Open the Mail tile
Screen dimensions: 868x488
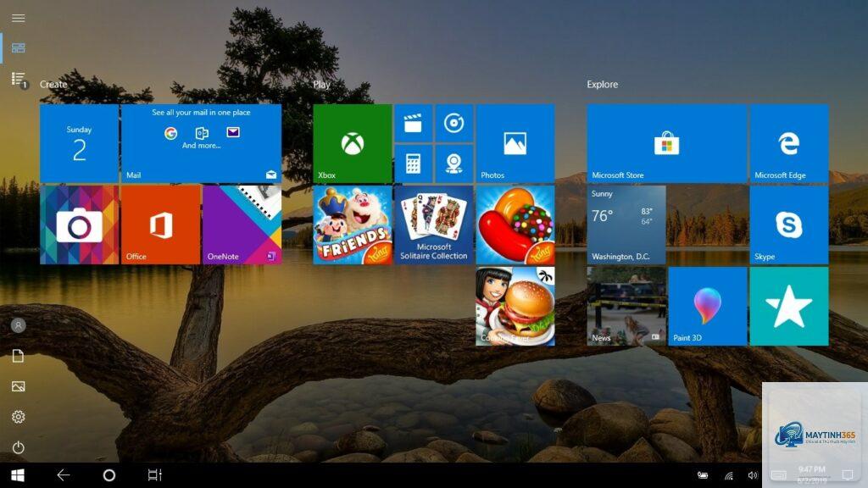pos(201,143)
